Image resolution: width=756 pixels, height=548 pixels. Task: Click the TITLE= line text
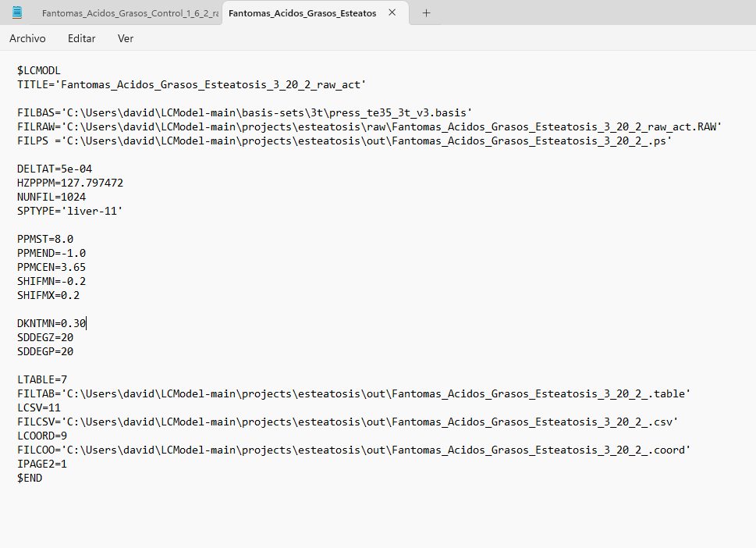[x=191, y=84]
